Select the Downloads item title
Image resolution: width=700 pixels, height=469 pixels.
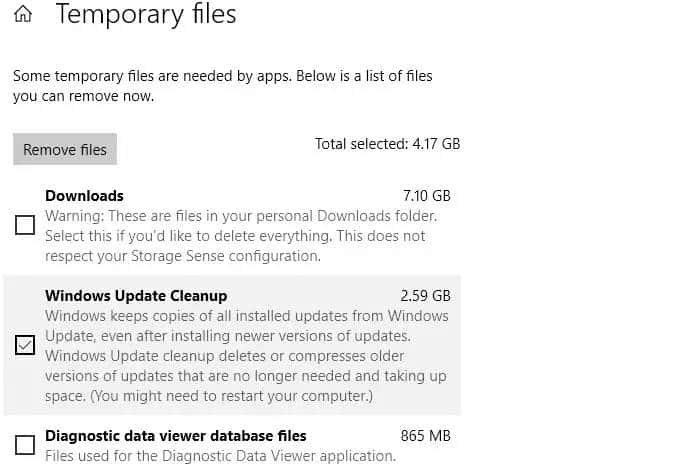(x=84, y=196)
